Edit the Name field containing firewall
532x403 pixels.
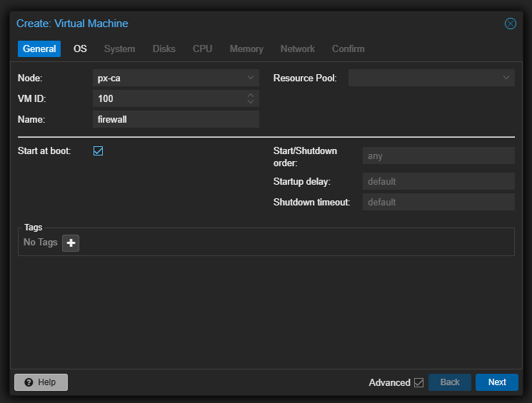pos(176,119)
